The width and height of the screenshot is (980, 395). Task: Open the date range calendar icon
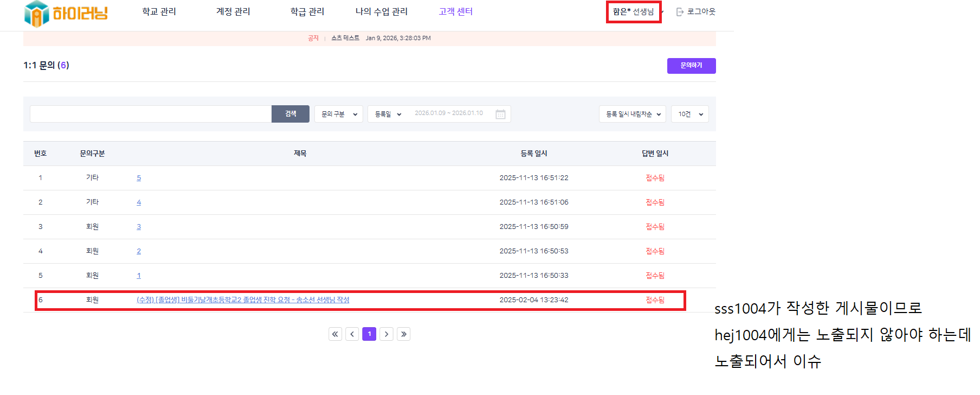click(500, 114)
